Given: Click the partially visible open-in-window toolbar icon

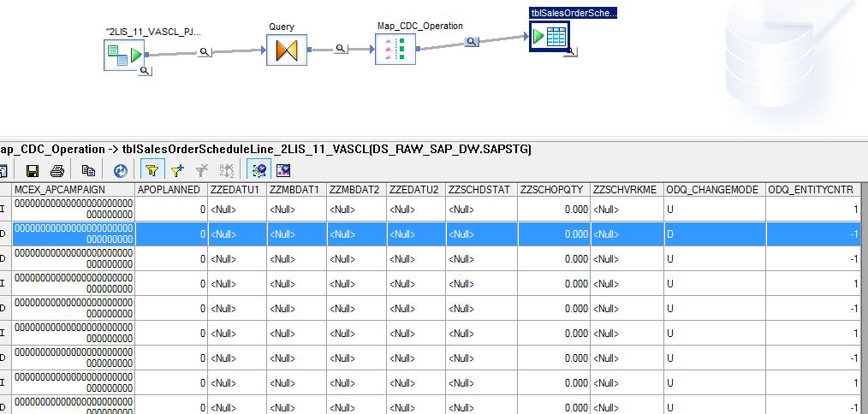Looking at the screenshot, I should click(x=3, y=170).
